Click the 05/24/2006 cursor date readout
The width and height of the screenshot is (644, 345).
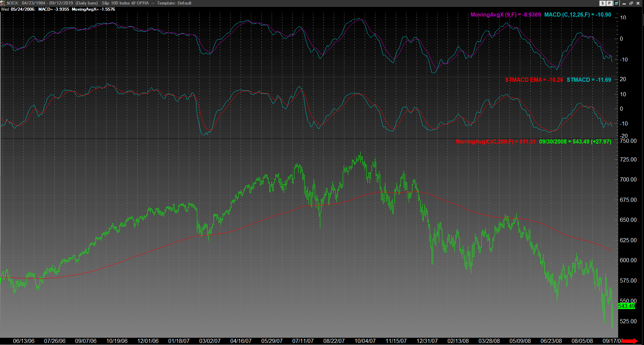23,9
